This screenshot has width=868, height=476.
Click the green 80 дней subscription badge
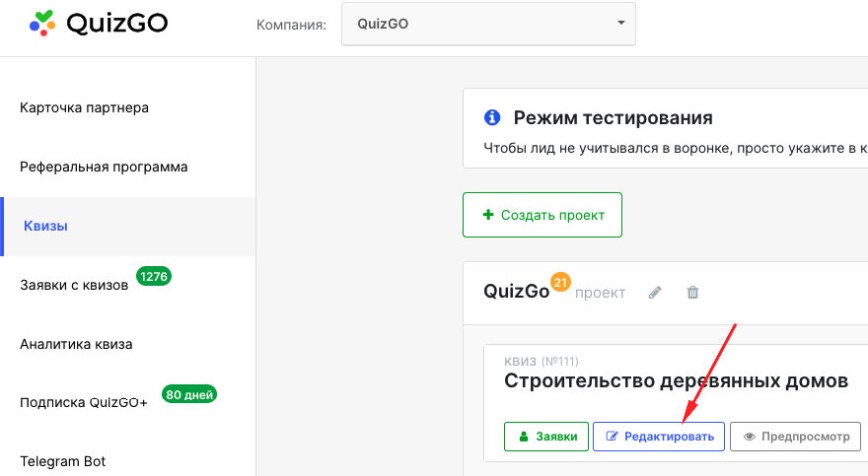188,395
